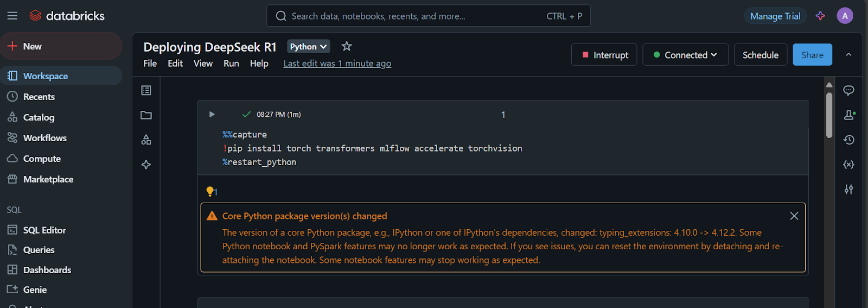The width and height of the screenshot is (868, 308).
Task: Interrupt the running notebook
Action: tap(604, 55)
